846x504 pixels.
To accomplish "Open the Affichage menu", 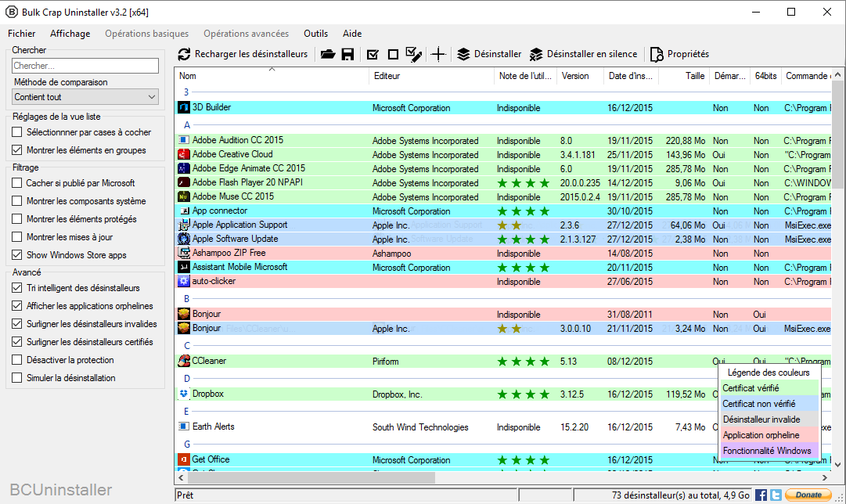I will [x=70, y=34].
